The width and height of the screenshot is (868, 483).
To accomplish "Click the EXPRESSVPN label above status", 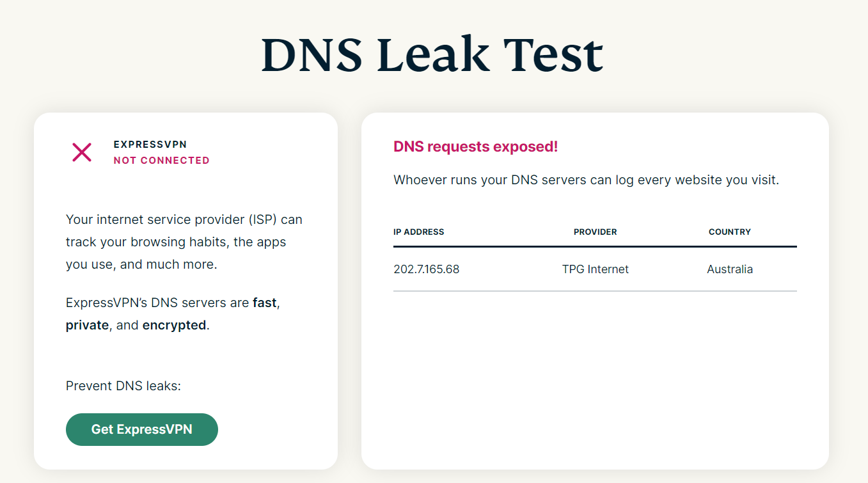I will point(150,145).
